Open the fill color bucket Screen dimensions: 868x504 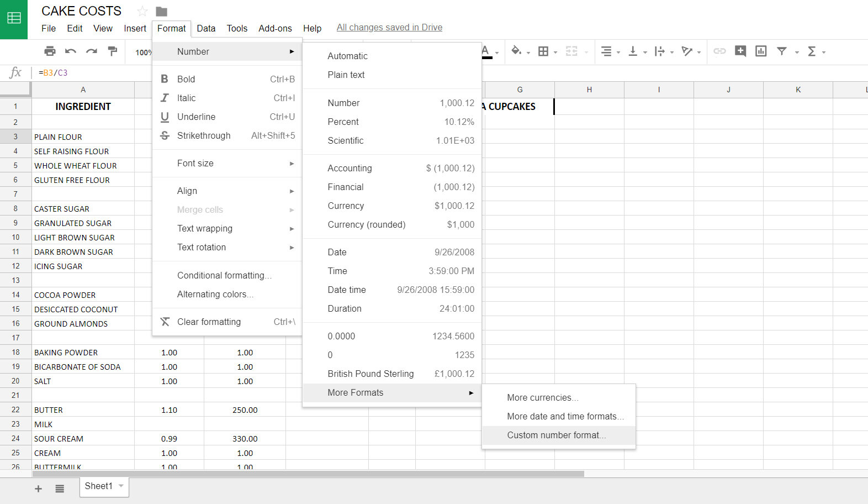(x=516, y=51)
